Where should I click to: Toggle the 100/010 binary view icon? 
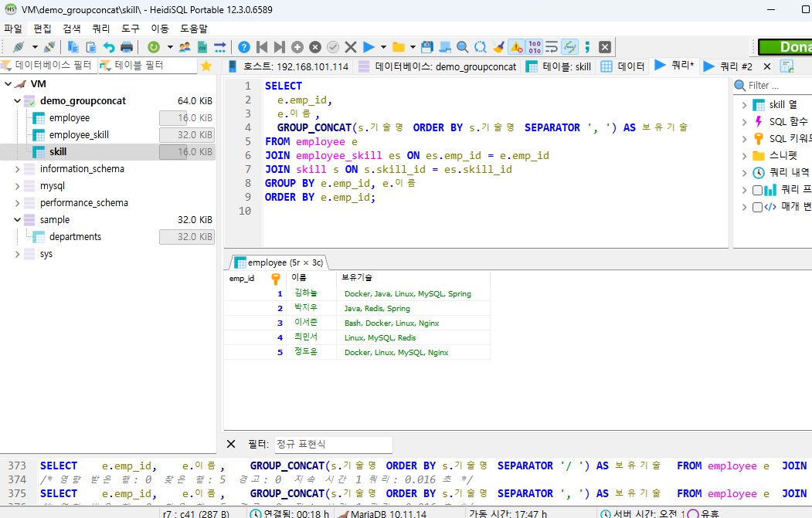(x=535, y=47)
